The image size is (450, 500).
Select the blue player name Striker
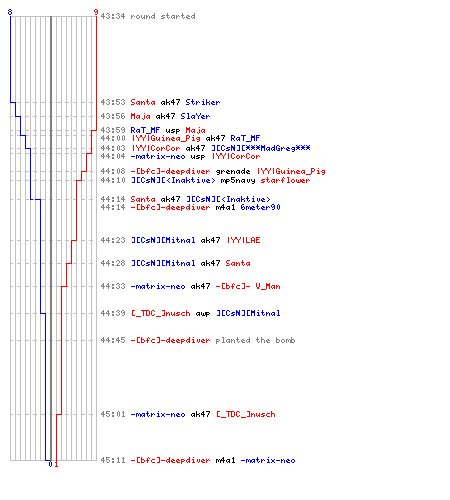coord(203,102)
